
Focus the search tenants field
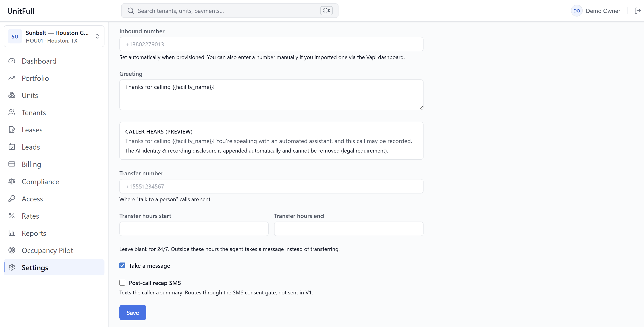tap(230, 11)
